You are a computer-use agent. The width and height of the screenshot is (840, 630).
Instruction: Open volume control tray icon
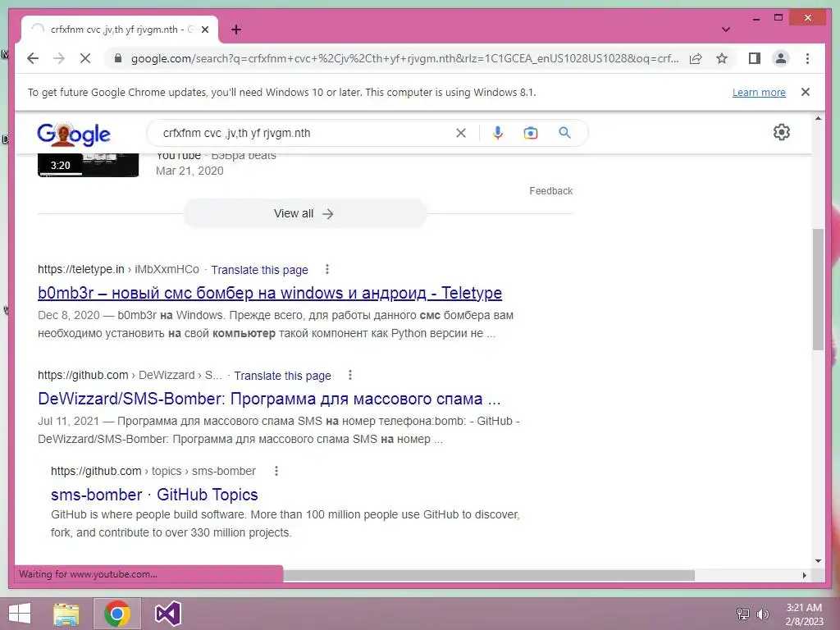click(762, 614)
